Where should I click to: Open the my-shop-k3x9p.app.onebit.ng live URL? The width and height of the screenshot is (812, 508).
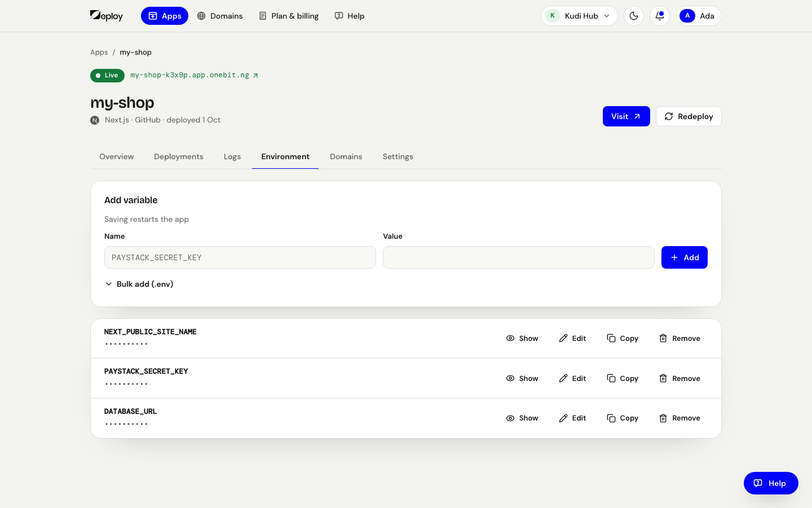coord(194,75)
